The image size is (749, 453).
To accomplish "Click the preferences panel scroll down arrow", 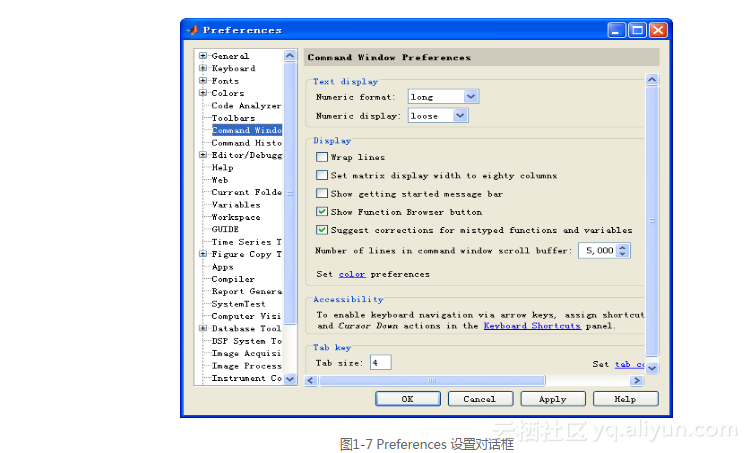I will [652, 367].
